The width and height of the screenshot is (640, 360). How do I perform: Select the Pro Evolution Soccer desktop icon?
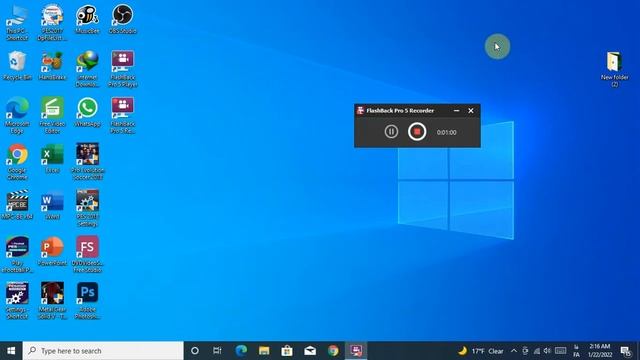[87, 162]
